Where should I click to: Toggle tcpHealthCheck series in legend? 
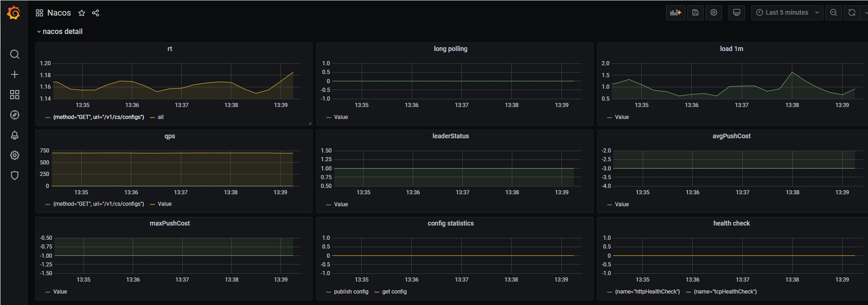coord(725,292)
